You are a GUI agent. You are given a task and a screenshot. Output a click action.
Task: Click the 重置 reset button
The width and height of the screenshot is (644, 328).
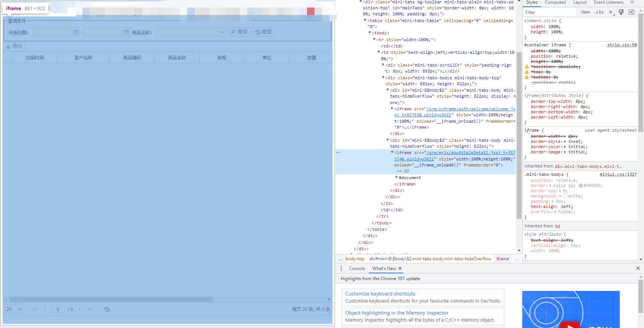(x=264, y=32)
